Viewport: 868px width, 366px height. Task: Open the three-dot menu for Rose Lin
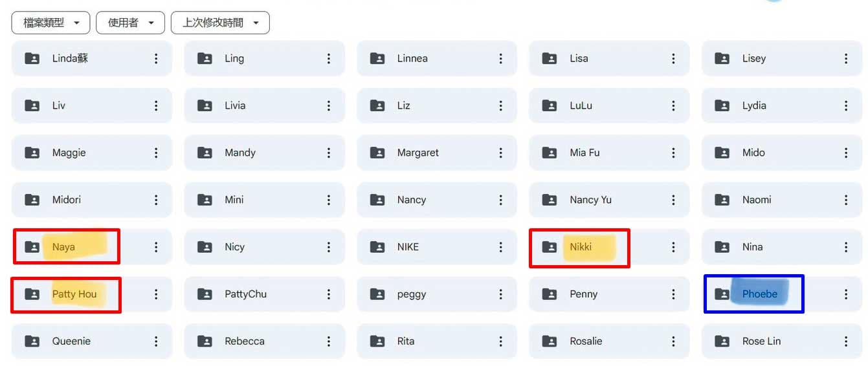point(846,341)
